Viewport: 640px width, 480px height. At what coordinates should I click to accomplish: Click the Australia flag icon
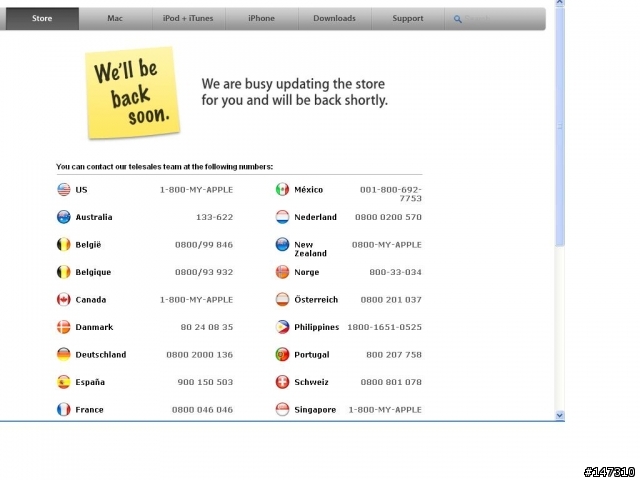64,217
